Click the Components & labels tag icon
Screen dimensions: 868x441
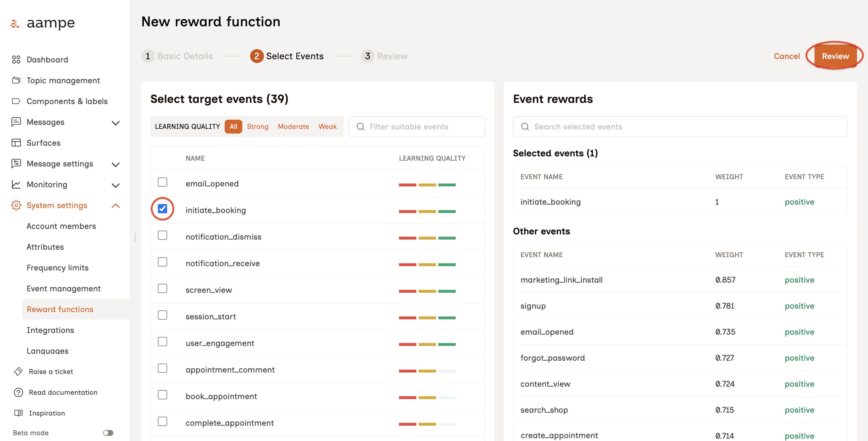(16, 101)
